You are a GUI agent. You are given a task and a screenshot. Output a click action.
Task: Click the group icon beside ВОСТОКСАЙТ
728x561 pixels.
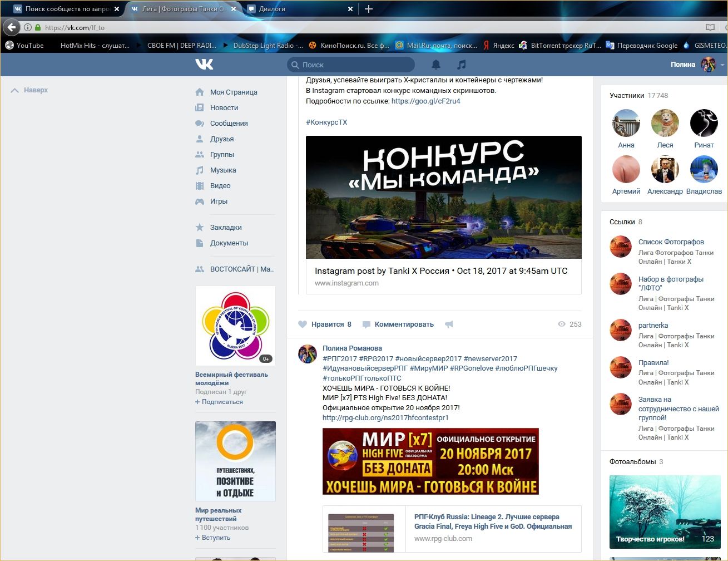coord(200,269)
